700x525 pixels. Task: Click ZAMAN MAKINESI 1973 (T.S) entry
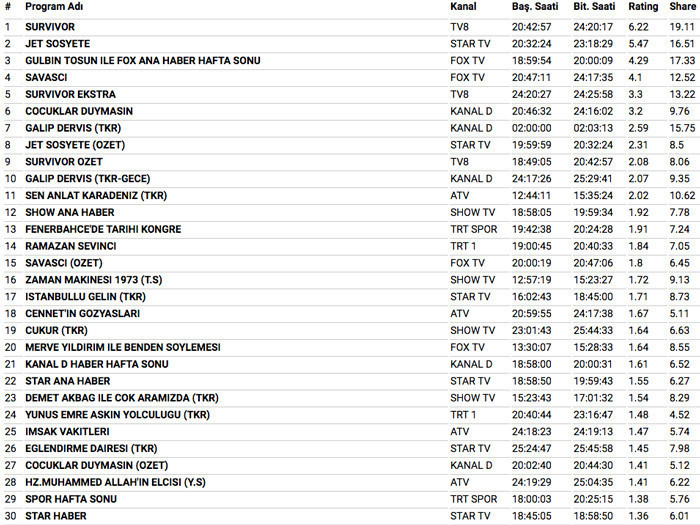[91, 280]
